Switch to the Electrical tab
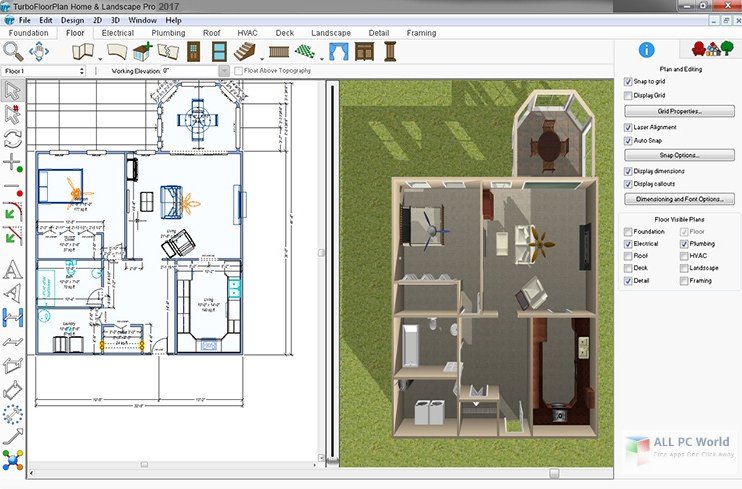The image size is (742, 489). point(118,33)
